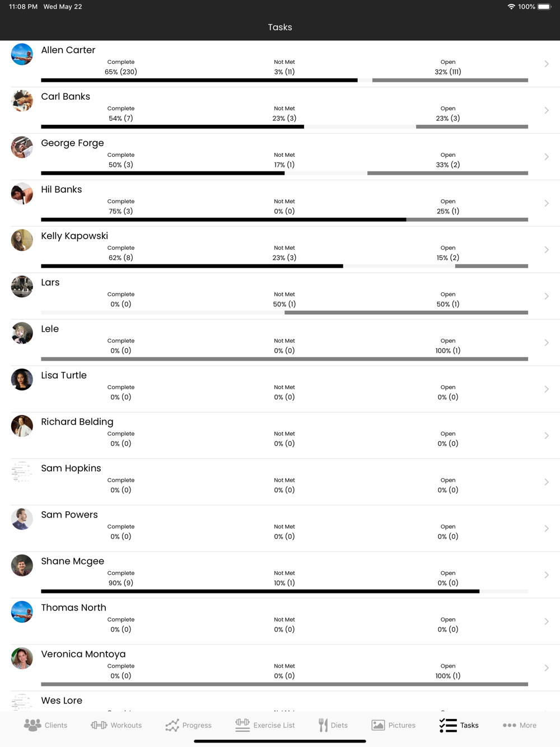Expand Allen Carter row chevron
Screen dimensions: 560x747
coord(547,64)
